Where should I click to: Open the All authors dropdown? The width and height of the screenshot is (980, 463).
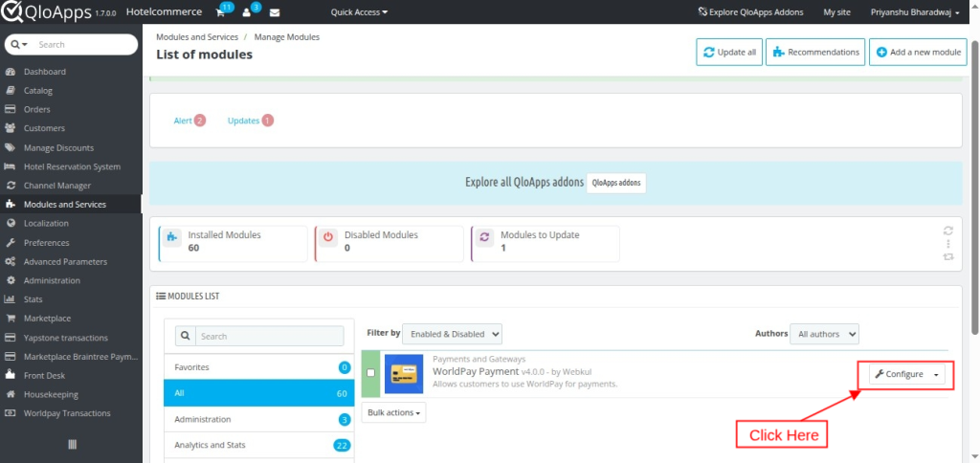(824, 334)
